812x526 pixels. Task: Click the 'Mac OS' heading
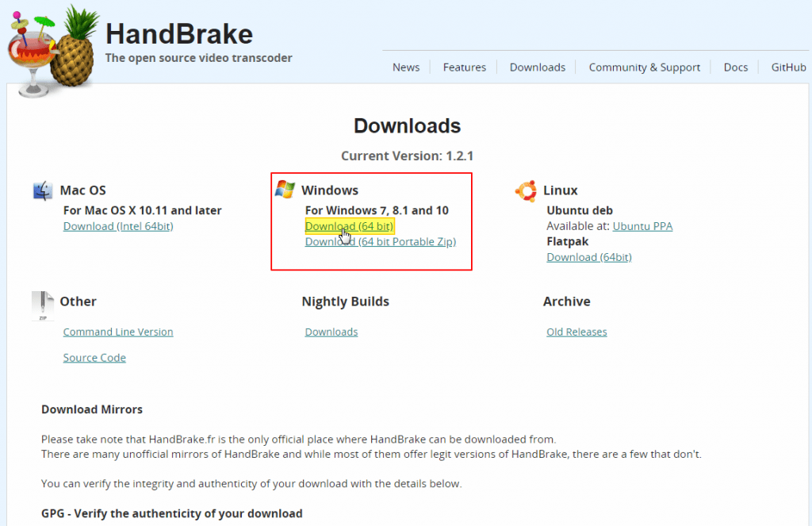(x=82, y=190)
